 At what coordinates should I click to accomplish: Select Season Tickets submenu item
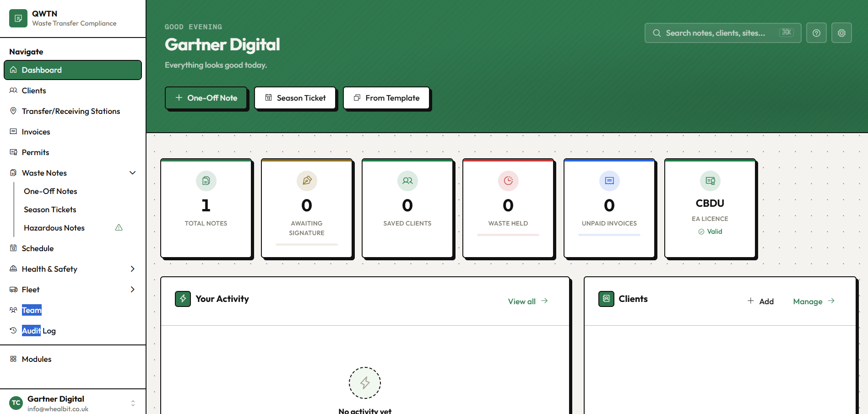pos(50,210)
